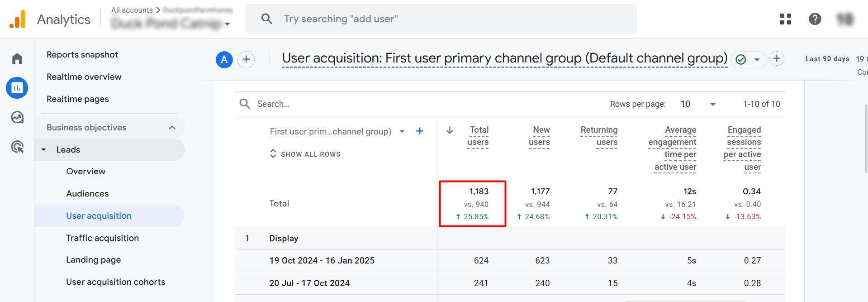Open the report title status dropdown arrow
The height and width of the screenshot is (302, 868).
pyautogui.click(x=756, y=60)
